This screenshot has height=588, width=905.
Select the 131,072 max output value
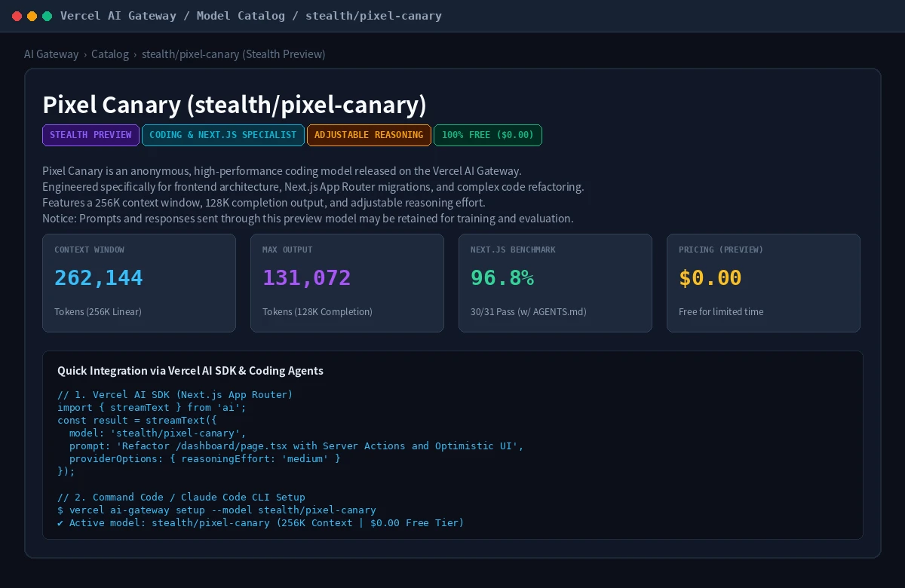click(307, 277)
